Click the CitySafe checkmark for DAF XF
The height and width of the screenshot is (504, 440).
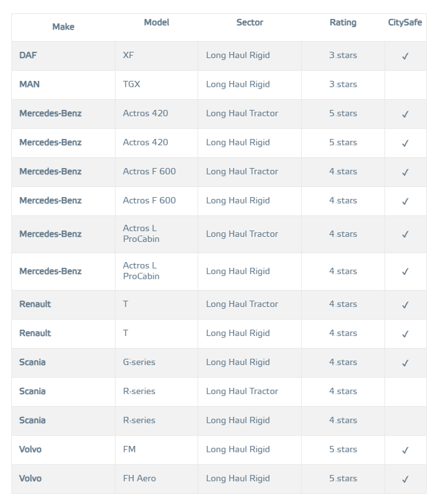point(405,56)
